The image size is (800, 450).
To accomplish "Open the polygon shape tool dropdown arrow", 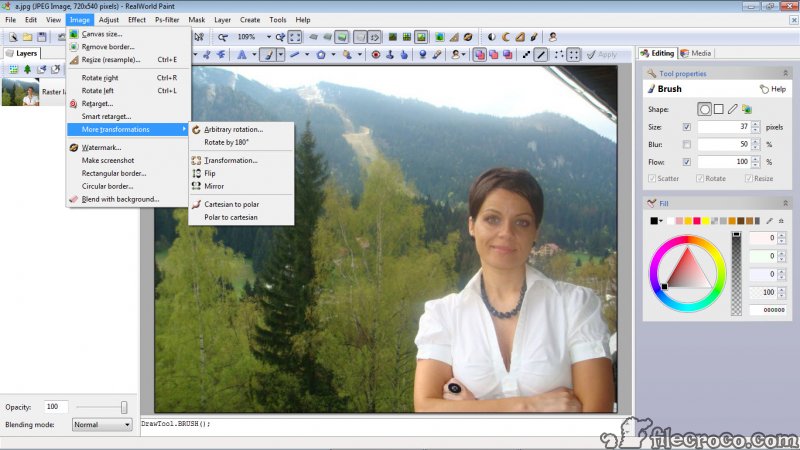I will [333, 54].
